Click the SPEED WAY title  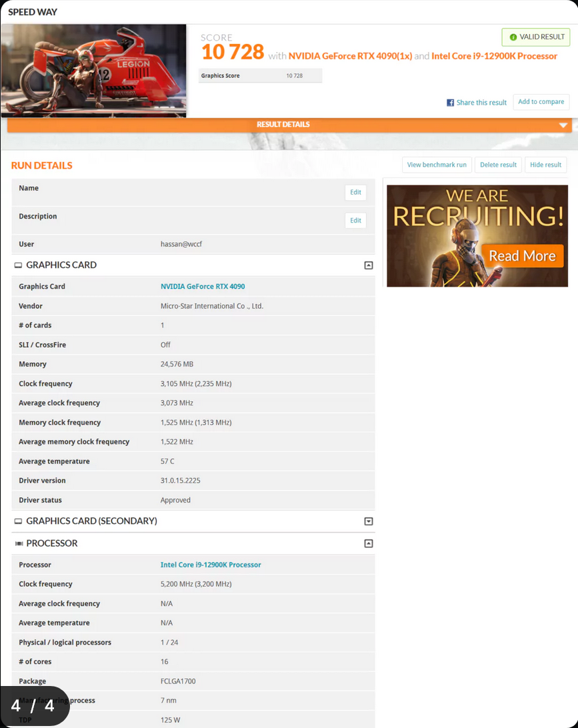(x=33, y=12)
